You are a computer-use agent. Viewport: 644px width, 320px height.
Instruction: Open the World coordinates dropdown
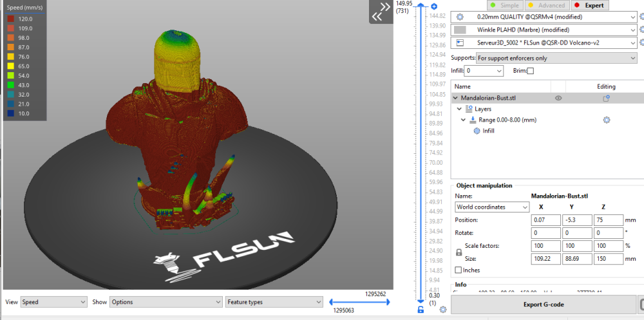[x=491, y=207]
